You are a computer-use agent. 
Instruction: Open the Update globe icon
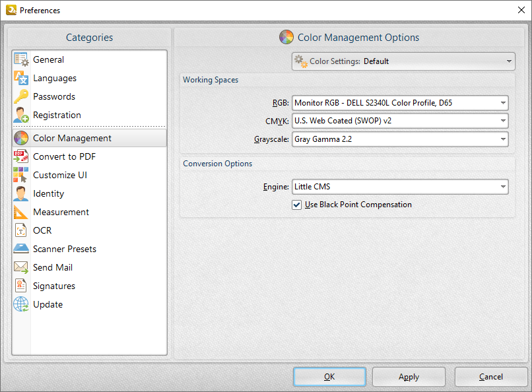(21, 304)
